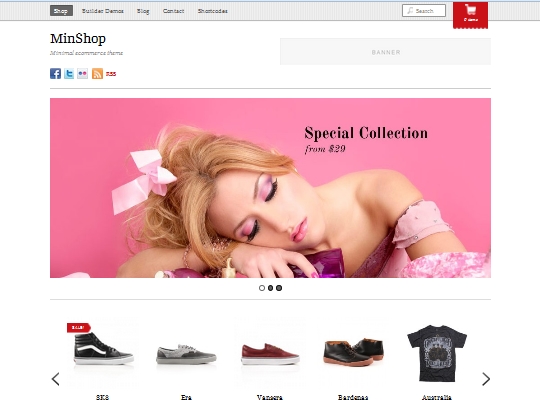Click the MinShop site title

(78, 39)
